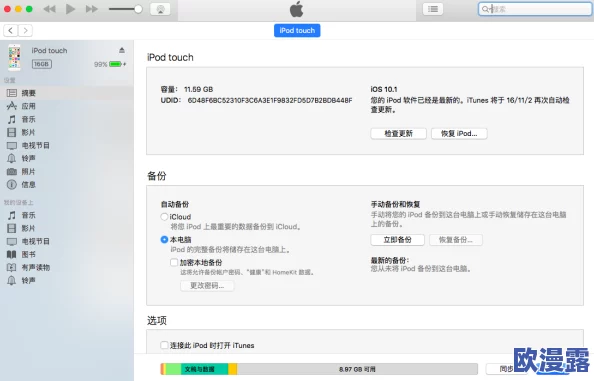Click the 检查更新 button
This screenshot has width=594, height=381.
point(399,133)
